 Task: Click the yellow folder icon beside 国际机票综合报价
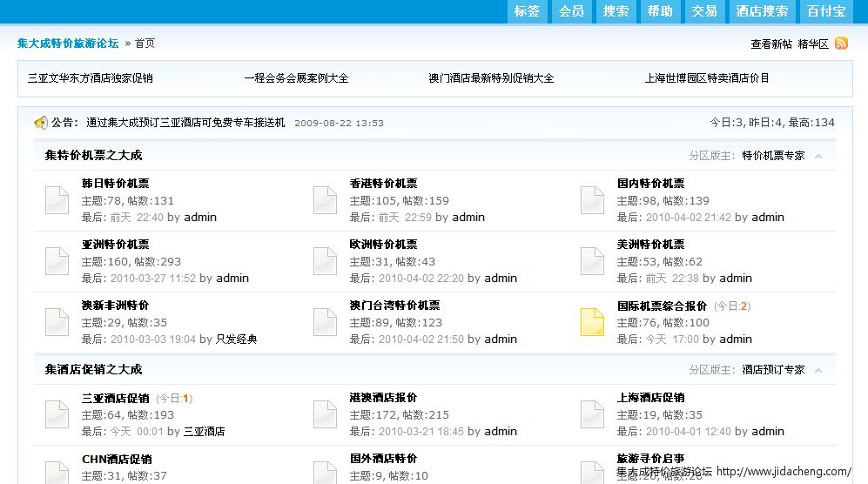592,322
